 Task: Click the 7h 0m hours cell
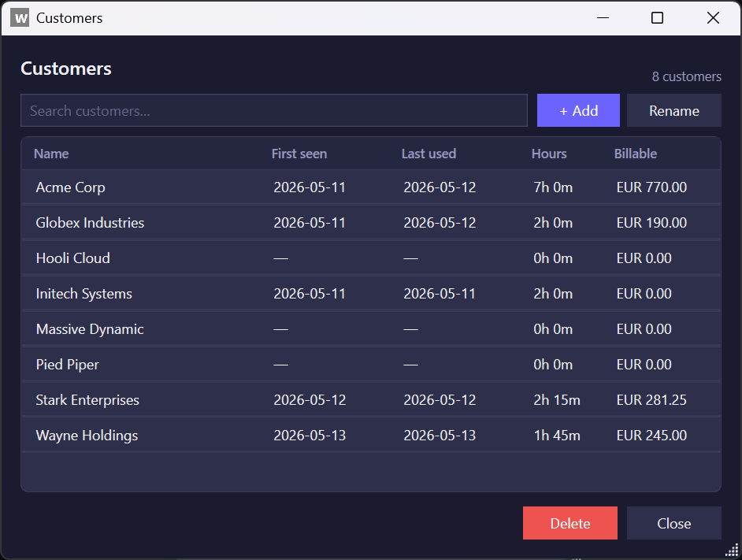tap(553, 187)
